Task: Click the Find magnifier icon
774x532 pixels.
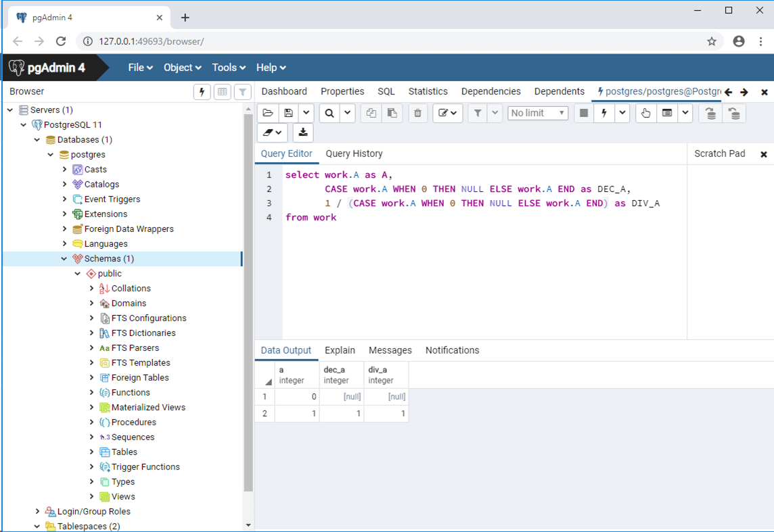Action: [329, 113]
